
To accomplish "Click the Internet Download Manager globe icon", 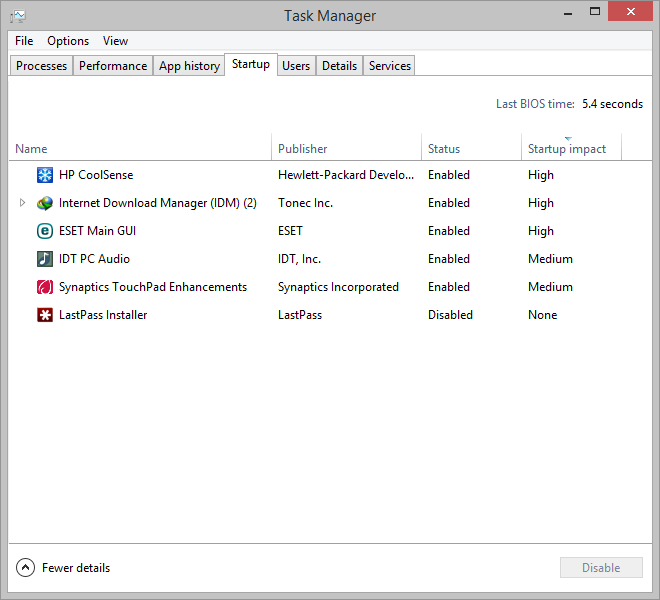I will [45, 203].
